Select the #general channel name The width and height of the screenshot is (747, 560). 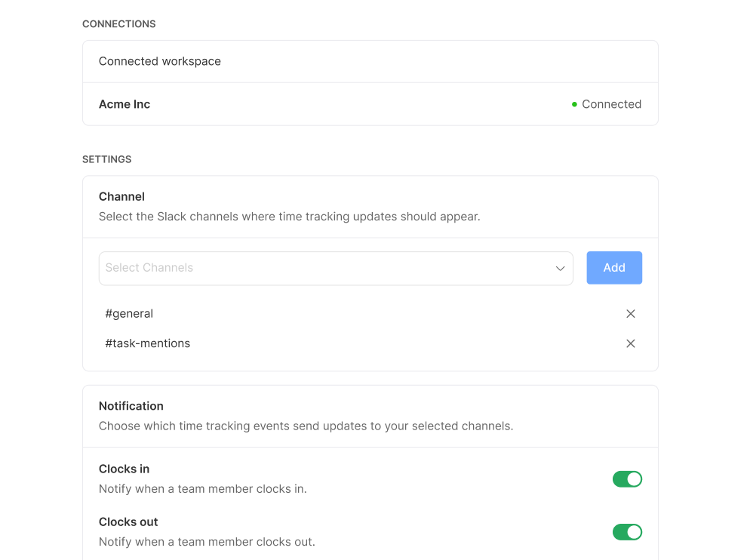click(x=129, y=314)
